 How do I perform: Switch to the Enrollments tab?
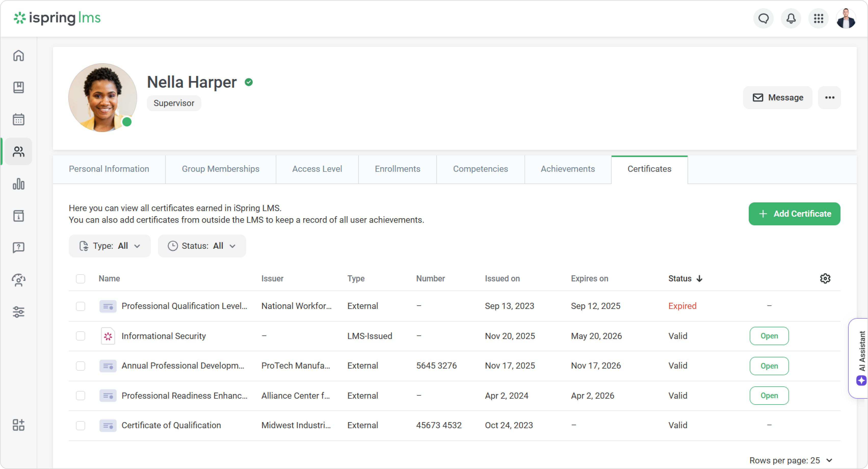pyautogui.click(x=397, y=169)
